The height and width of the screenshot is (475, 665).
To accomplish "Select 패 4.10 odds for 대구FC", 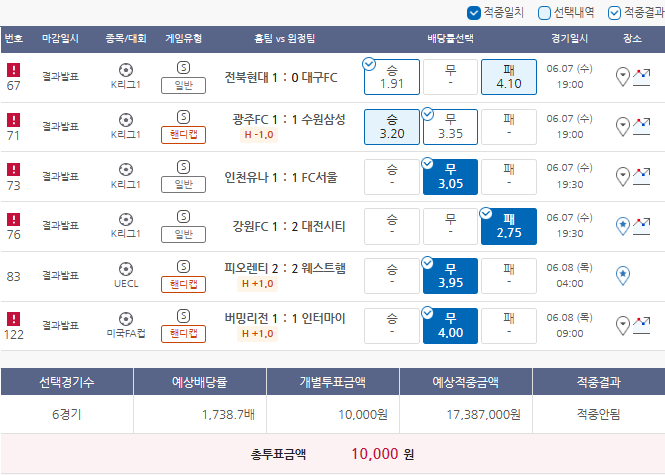I will click(x=509, y=77).
